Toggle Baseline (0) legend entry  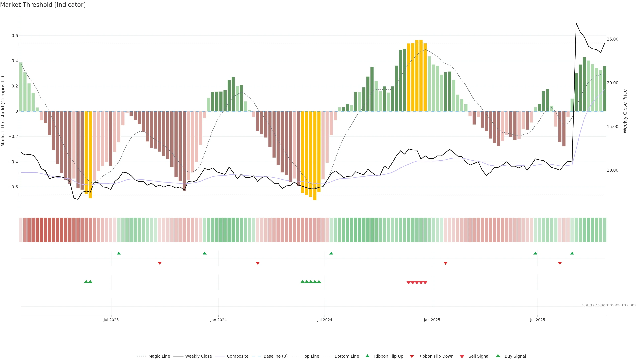tap(275, 356)
